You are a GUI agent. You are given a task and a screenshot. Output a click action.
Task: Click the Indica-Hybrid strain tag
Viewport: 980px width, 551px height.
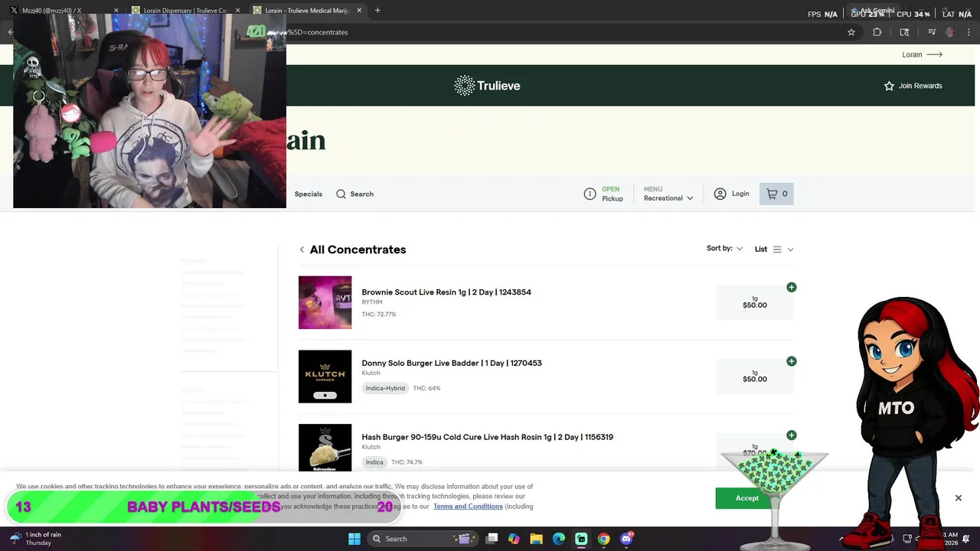click(385, 388)
